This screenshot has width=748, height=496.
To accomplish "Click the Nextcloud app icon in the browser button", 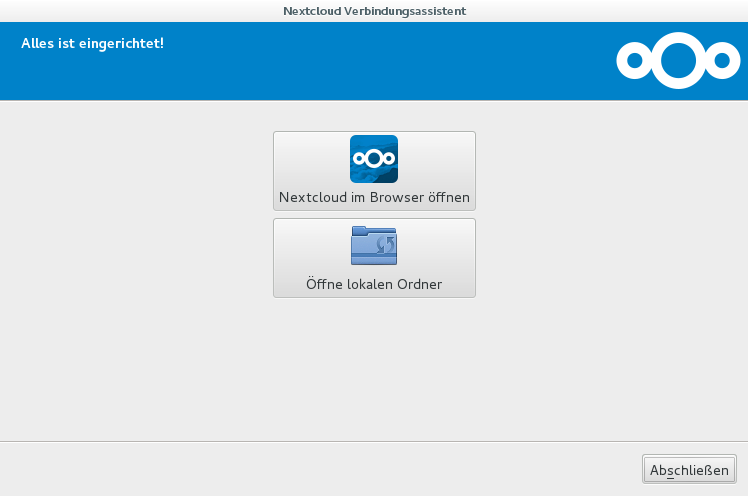I will [x=374, y=159].
